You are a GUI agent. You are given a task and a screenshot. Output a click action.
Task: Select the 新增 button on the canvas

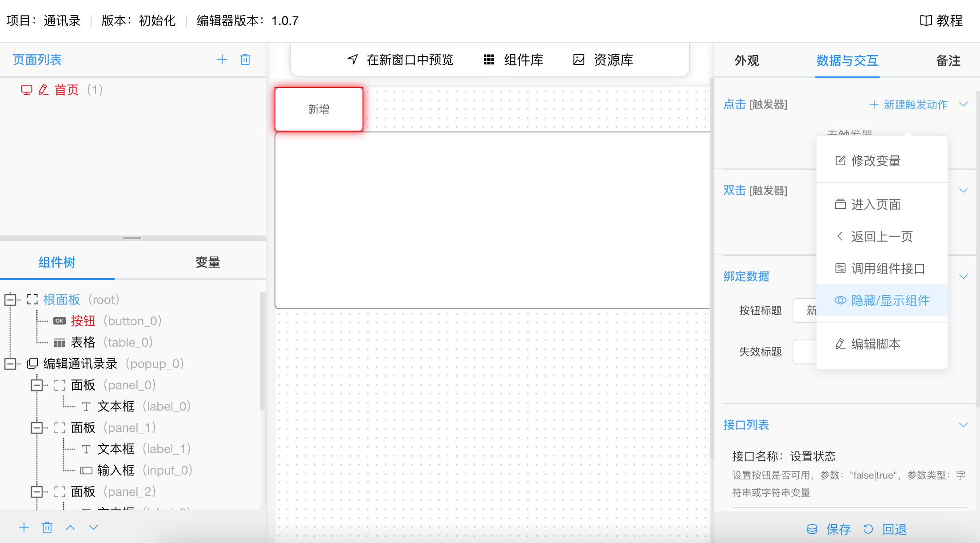tap(319, 109)
